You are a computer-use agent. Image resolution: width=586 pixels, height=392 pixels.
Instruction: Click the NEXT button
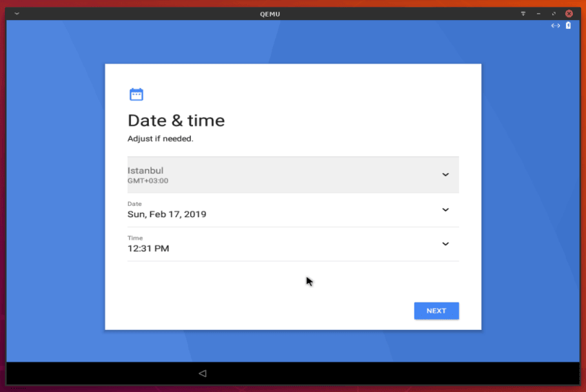coord(436,311)
